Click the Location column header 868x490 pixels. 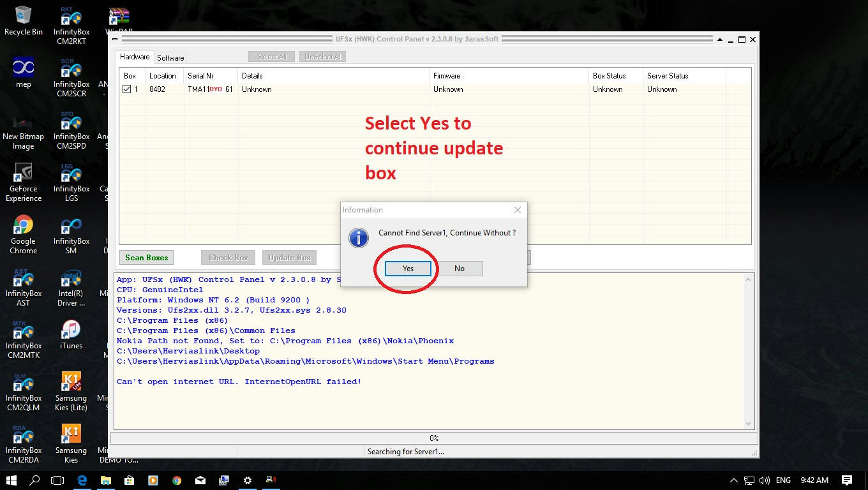(165, 76)
